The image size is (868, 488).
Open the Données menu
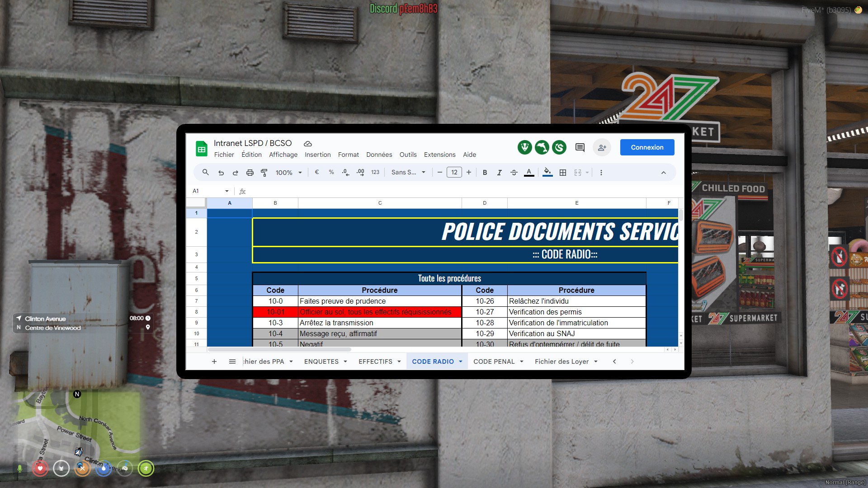pyautogui.click(x=379, y=155)
